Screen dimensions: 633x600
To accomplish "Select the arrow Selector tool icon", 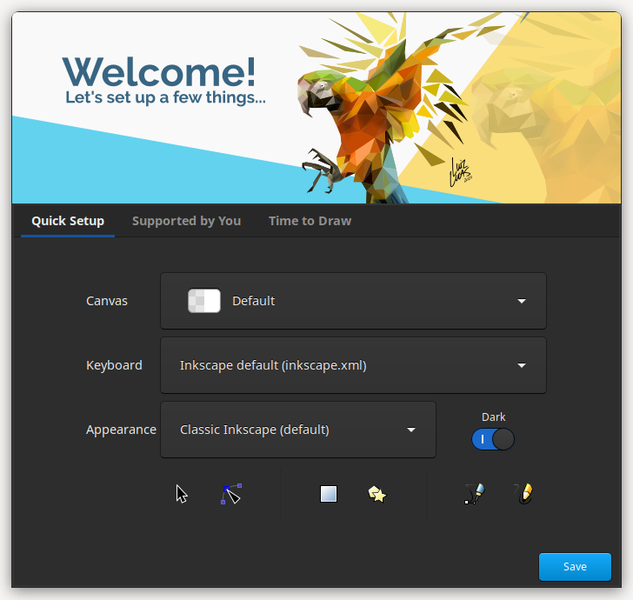I will click(182, 494).
